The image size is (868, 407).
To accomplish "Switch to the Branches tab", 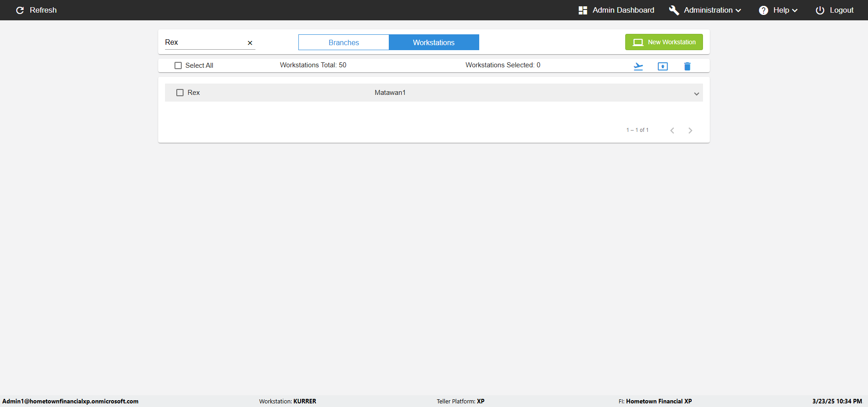I will [x=344, y=42].
